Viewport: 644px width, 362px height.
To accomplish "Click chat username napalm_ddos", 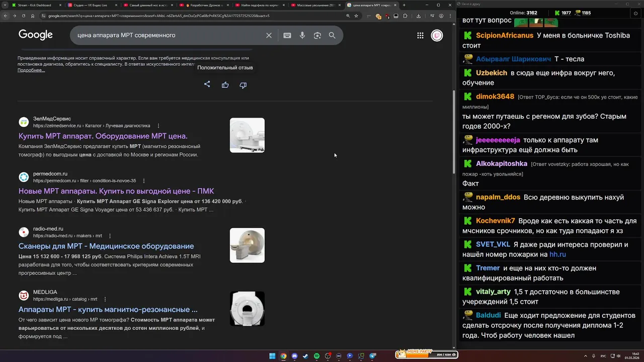I will (498, 197).
